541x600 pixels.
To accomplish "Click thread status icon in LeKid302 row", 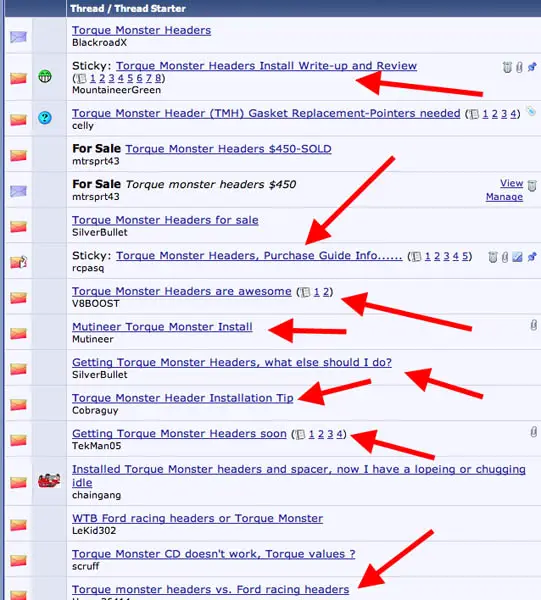I will (x=18, y=525).
